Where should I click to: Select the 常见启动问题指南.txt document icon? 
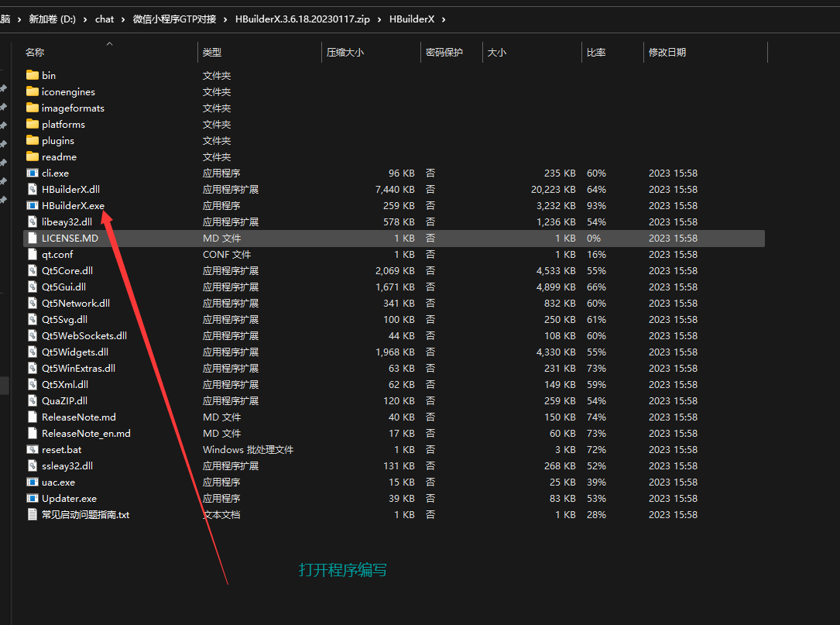pyautogui.click(x=32, y=515)
